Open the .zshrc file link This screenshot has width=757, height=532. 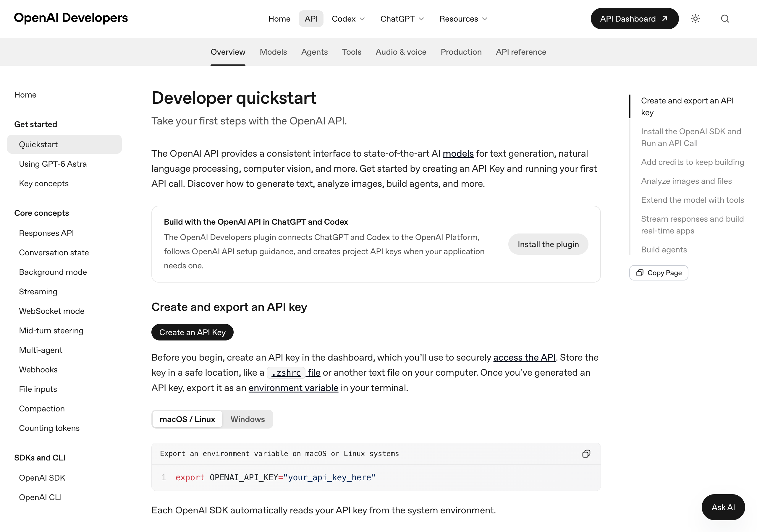[294, 372]
